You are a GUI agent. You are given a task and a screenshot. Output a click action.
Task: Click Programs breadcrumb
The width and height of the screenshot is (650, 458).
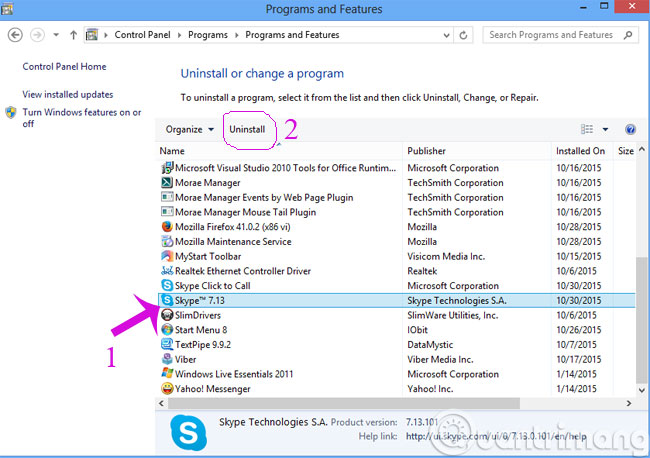point(208,35)
